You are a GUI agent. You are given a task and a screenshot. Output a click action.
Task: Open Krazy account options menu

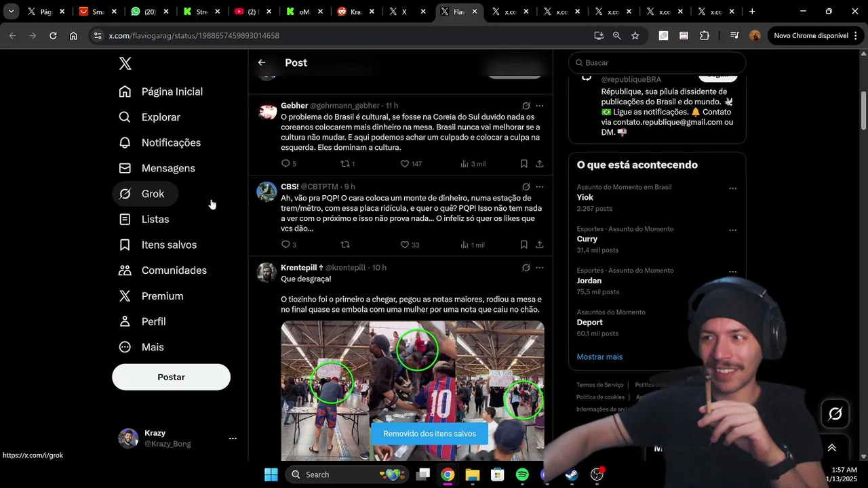tap(233, 439)
